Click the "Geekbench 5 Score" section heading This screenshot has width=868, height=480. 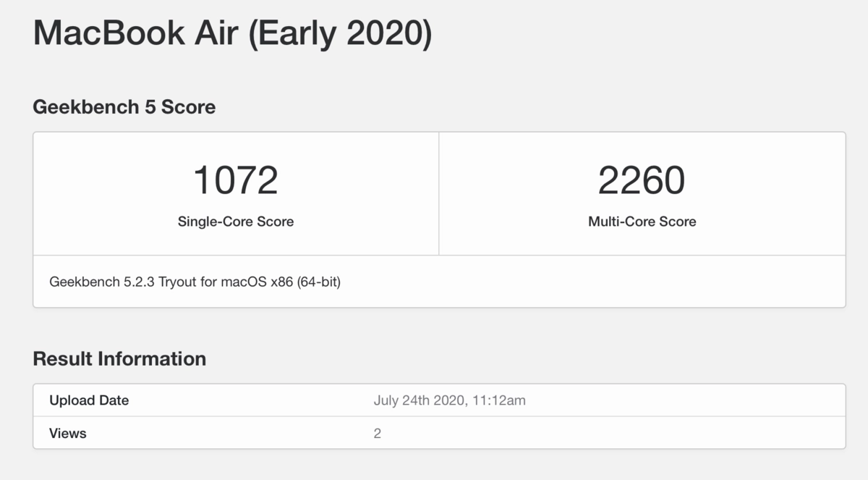[124, 107]
